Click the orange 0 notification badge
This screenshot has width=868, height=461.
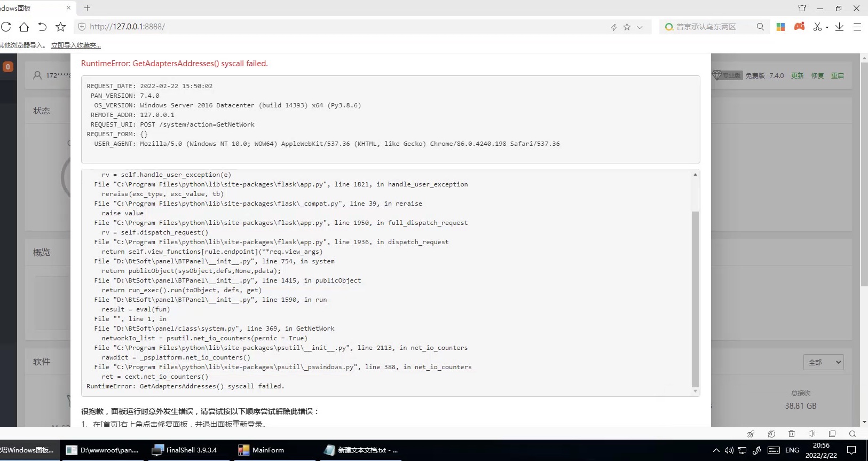pyautogui.click(x=8, y=67)
